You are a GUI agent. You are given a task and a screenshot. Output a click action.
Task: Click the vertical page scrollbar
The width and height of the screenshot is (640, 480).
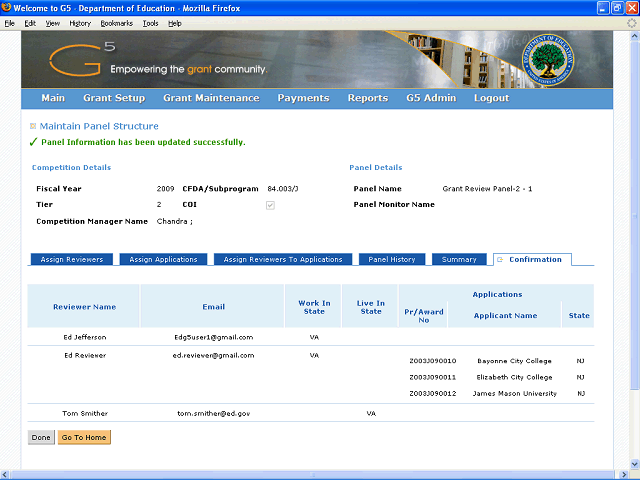[631, 250]
